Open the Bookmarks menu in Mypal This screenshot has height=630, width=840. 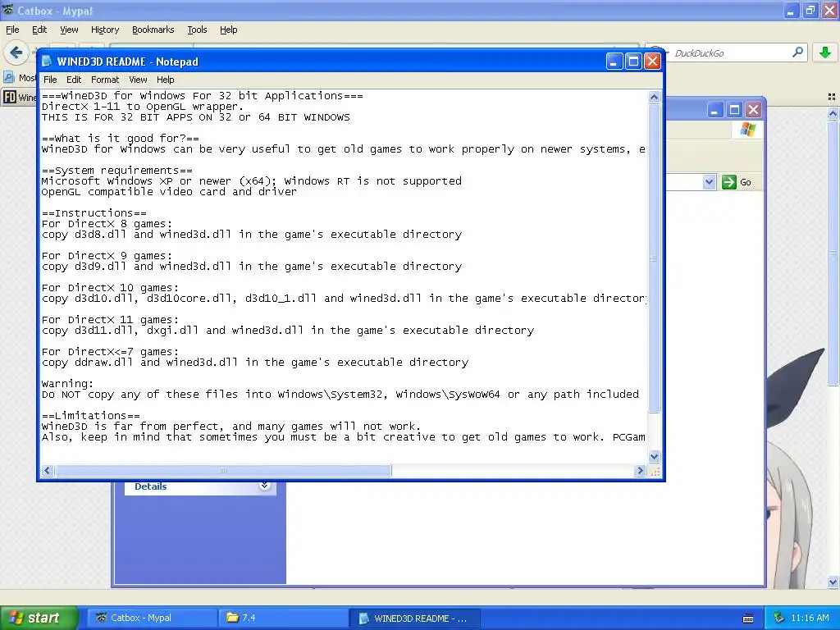[x=153, y=30]
